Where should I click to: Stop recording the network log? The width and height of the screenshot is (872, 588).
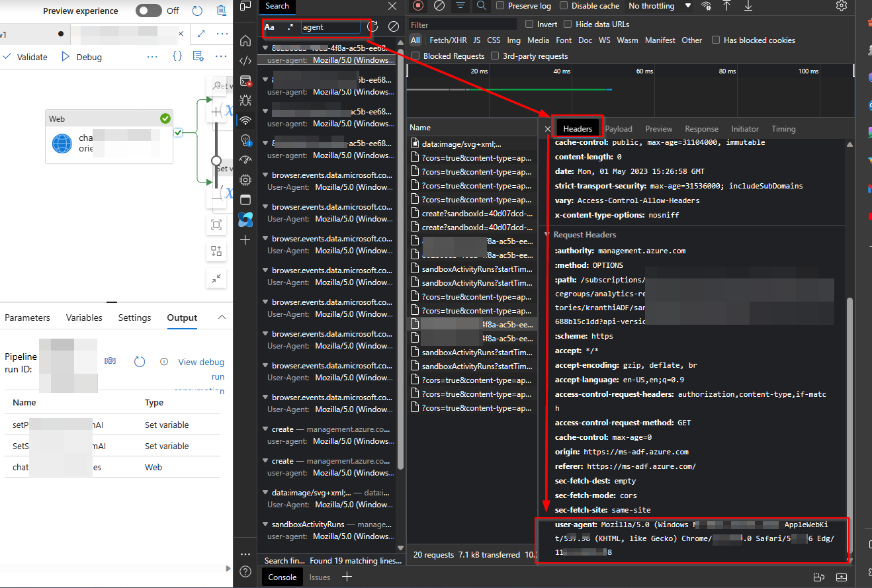click(418, 6)
